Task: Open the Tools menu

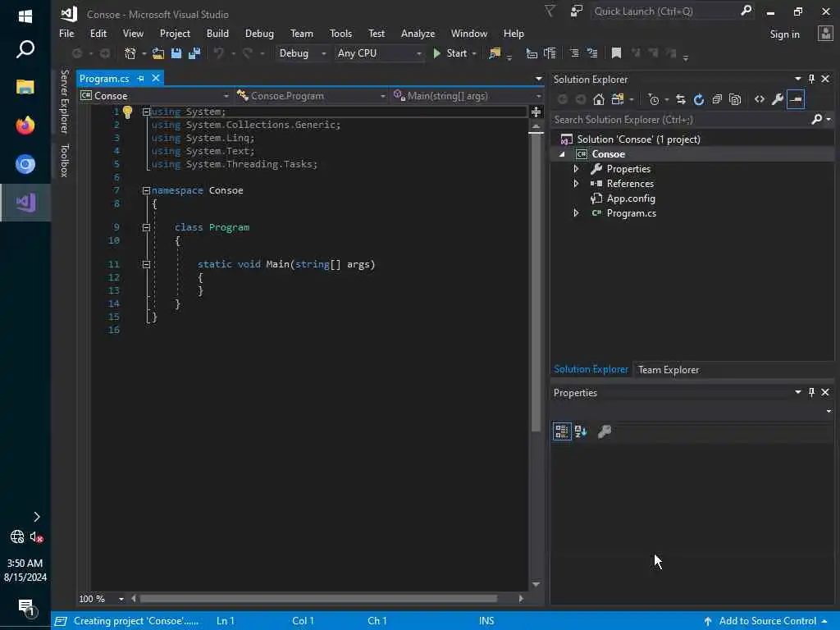Action: 340,33
